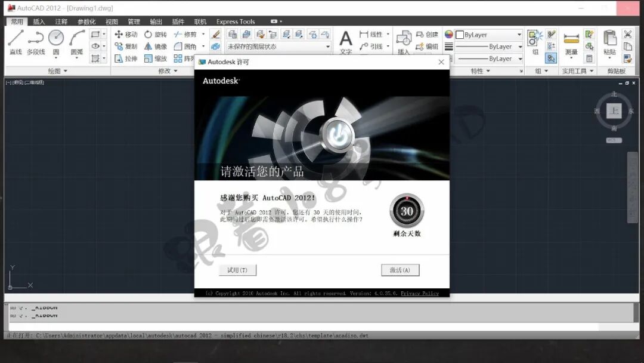Click the cut scissors icon in 剪贴板
The image size is (644, 363).
[627, 34]
